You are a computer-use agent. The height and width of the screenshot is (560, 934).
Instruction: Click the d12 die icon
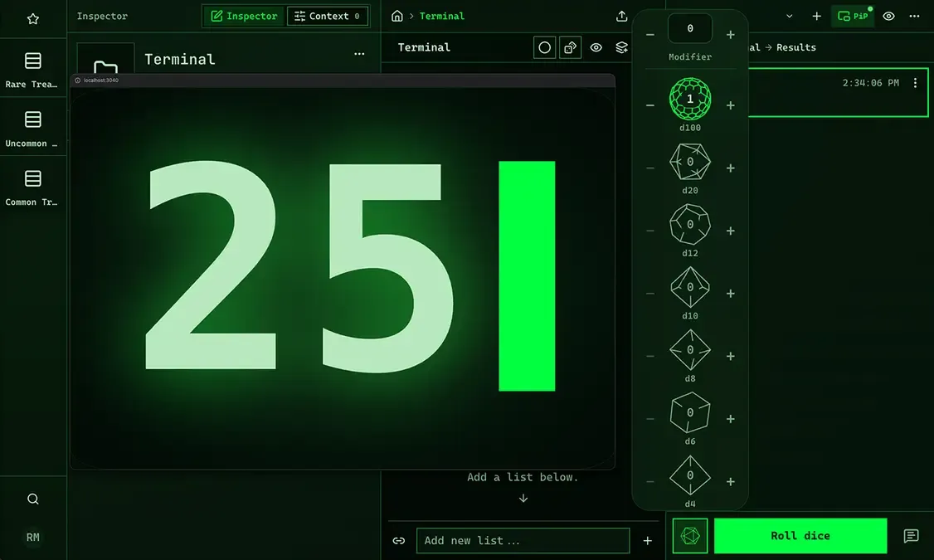point(690,224)
